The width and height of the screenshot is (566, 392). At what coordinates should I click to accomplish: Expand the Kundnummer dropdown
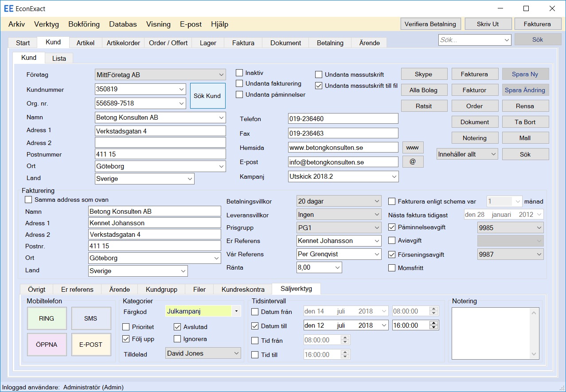point(182,89)
